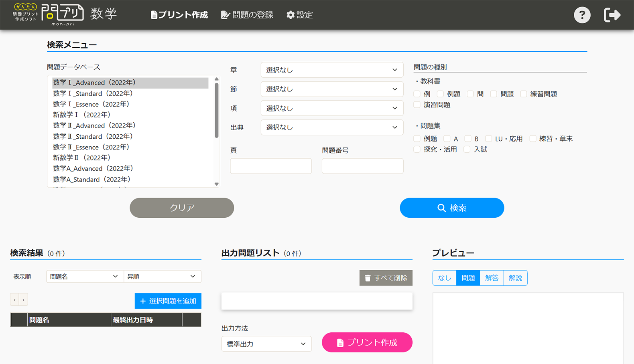Click the pink プリント作成 button
Screen dimensions: 634x364
pos(367,342)
